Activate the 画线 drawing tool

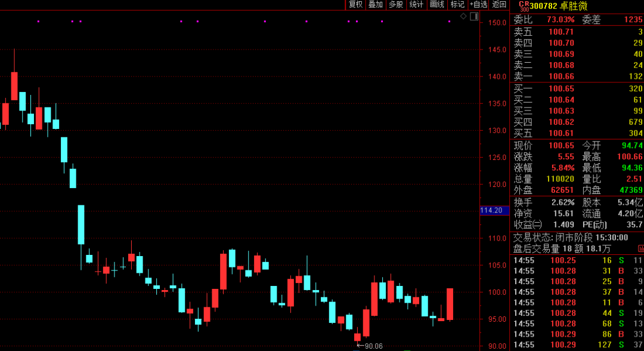tap(436, 5)
